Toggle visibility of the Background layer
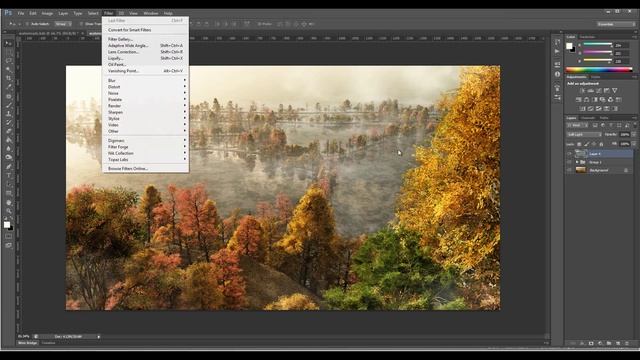Viewport: 640px width, 360px height. click(x=569, y=170)
